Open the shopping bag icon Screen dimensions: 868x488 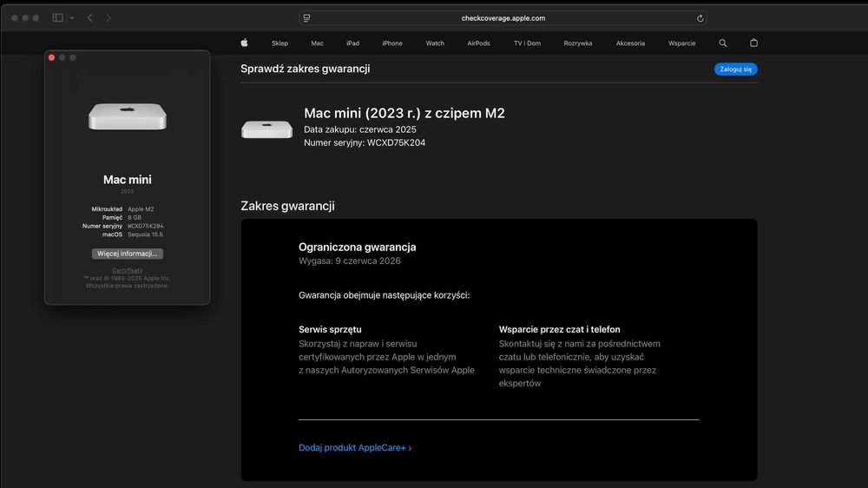753,43
